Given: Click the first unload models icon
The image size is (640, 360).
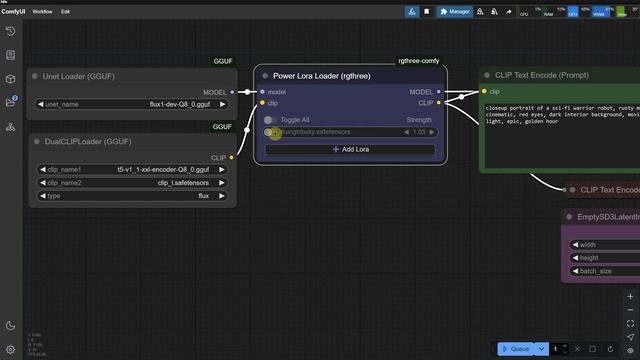Looking at the screenshot, I should pos(480,12).
